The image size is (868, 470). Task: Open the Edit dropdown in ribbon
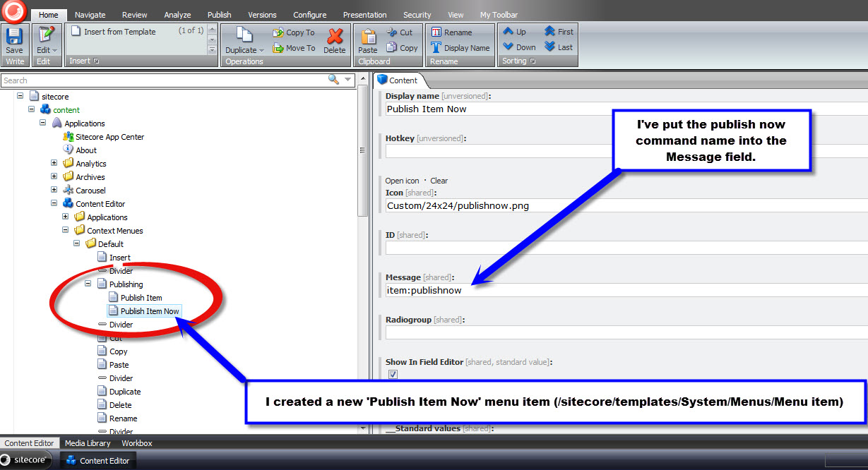click(x=53, y=51)
